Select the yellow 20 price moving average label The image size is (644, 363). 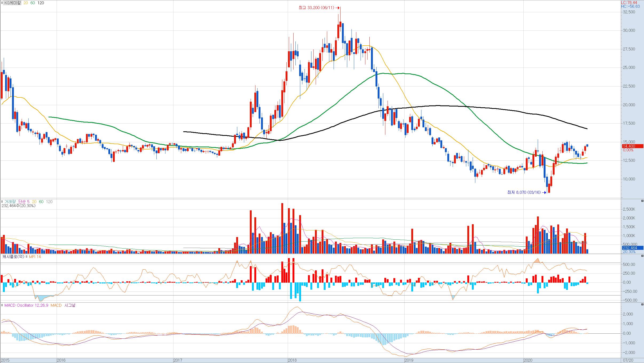click(26, 3)
